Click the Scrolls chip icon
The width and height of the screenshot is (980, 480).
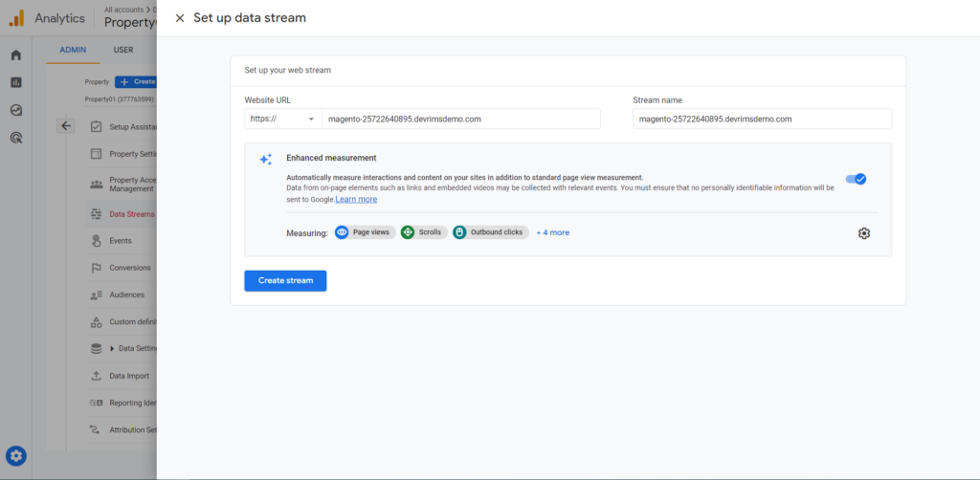pyautogui.click(x=408, y=232)
